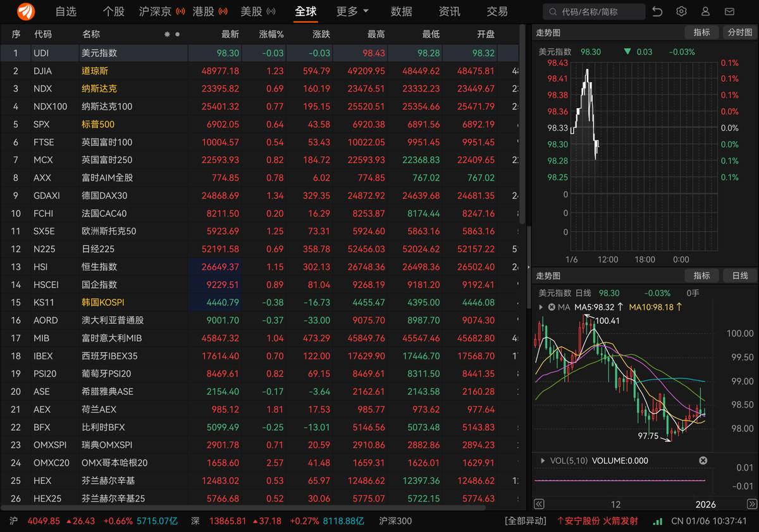Switch to 港股 tab
The image size is (759, 532).
click(x=203, y=11)
